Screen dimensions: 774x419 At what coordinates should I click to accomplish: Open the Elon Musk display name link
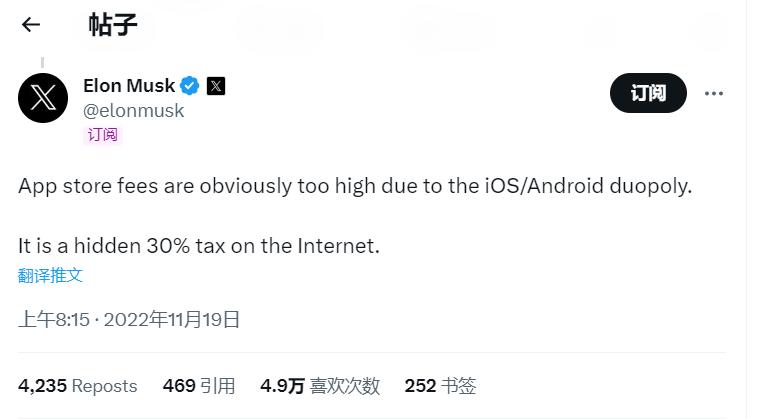pyautogui.click(x=129, y=86)
